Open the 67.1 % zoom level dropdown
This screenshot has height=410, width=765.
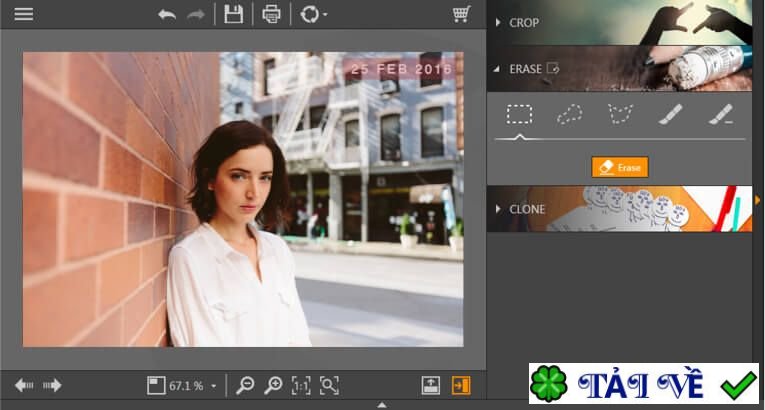(x=191, y=385)
